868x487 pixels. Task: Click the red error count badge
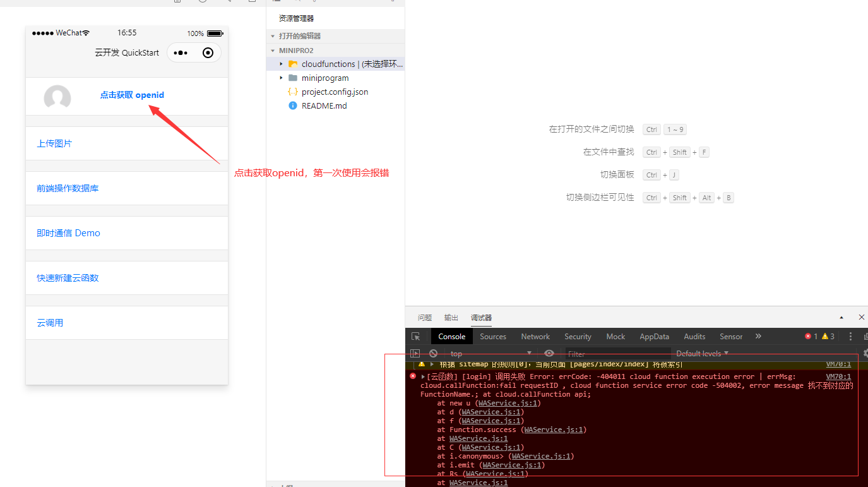click(811, 337)
